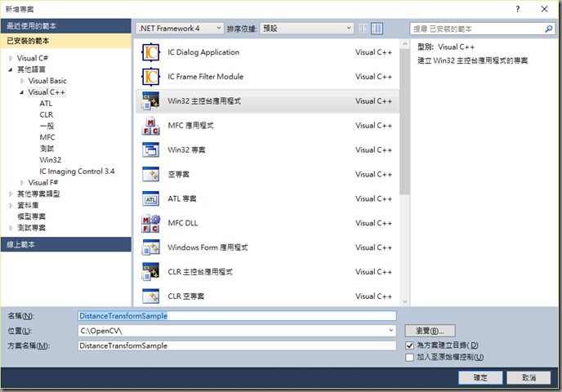Click the search magnifier icon
The width and height of the screenshot is (562, 392).
(548, 29)
